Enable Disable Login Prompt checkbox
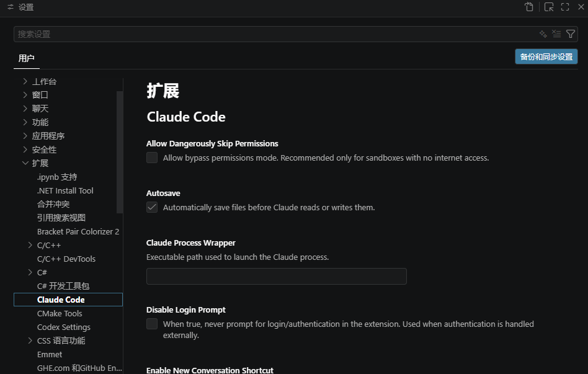This screenshot has width=588, height=374. click(152, 324)
